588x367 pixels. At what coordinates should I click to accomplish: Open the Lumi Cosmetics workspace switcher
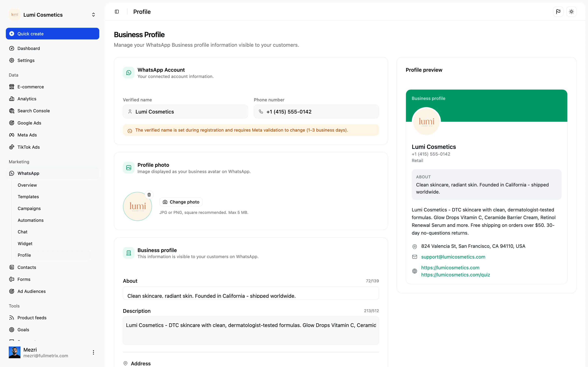(x=53, y=15)
